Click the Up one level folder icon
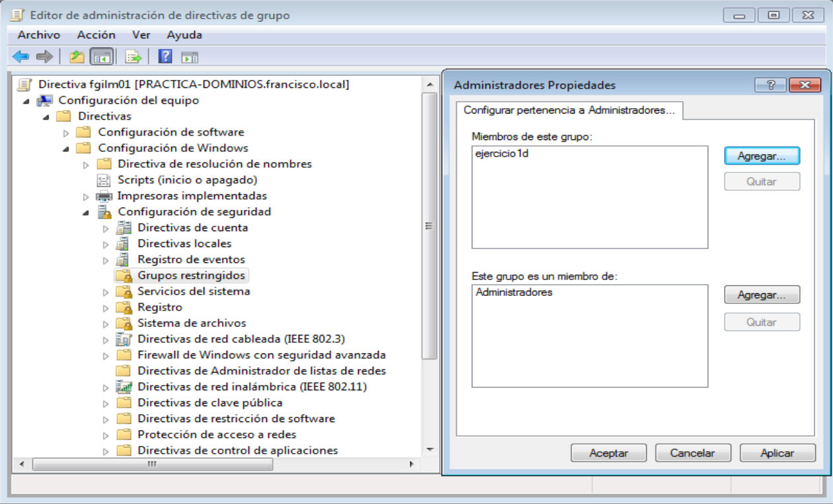The image size is (833, 504). [x=77, y=57]
